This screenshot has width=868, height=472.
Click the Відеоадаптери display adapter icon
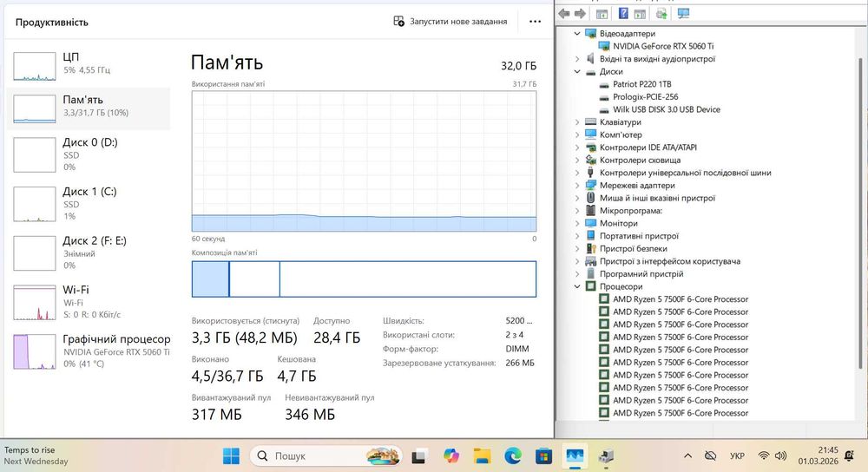tap(590, 34)
